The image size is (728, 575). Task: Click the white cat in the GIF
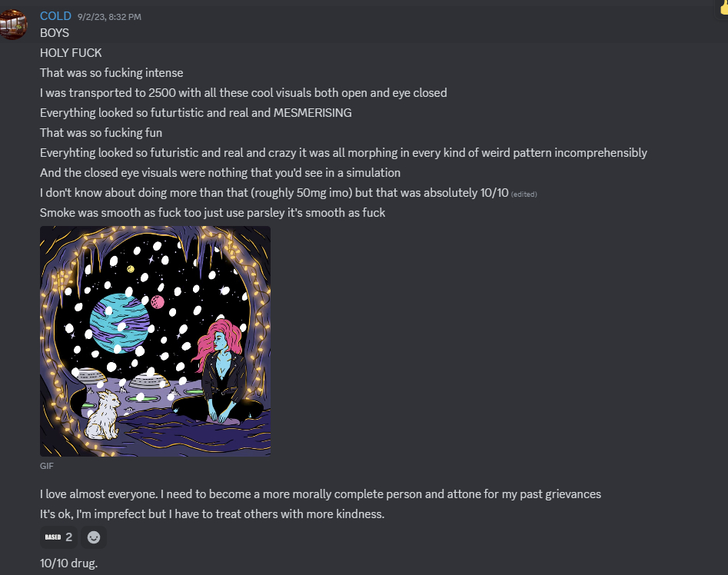(x=102, y=415)
